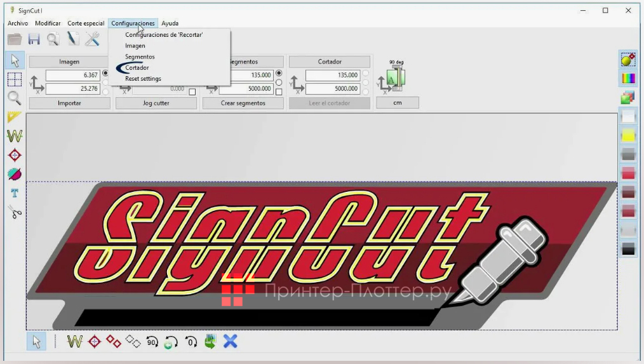Click the open folder icon

coord(15,39)
